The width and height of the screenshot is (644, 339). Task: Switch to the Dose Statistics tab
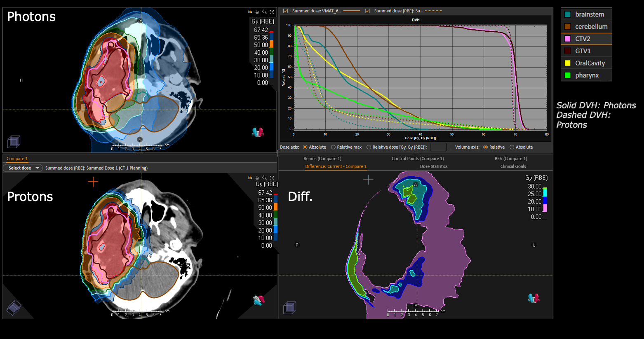coord(434,166)
